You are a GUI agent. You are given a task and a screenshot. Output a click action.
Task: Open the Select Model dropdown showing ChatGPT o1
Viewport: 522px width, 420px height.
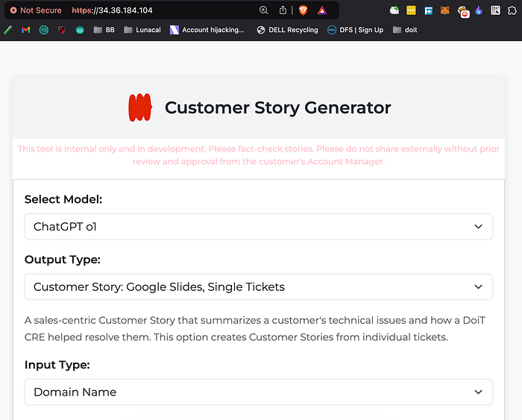[259, 227]
